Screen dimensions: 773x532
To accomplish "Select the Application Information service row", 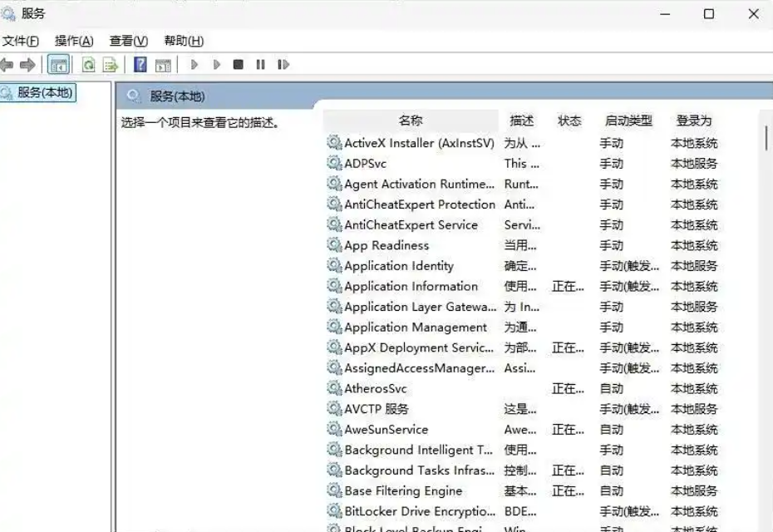I will pos(411,287).
